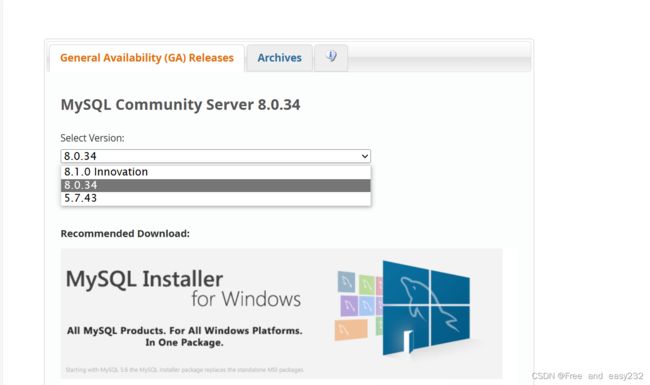Open the Select Version dropdown showing 8.0.34

pos(216,156)
